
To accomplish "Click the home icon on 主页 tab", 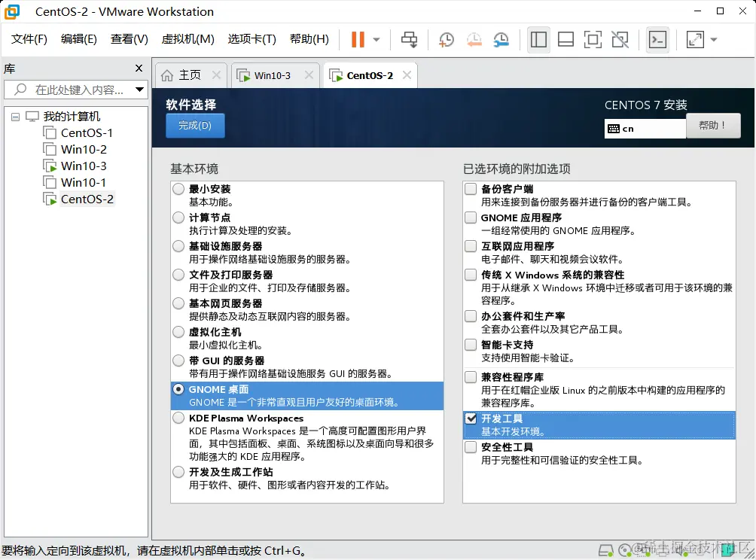I will [167, 75].
